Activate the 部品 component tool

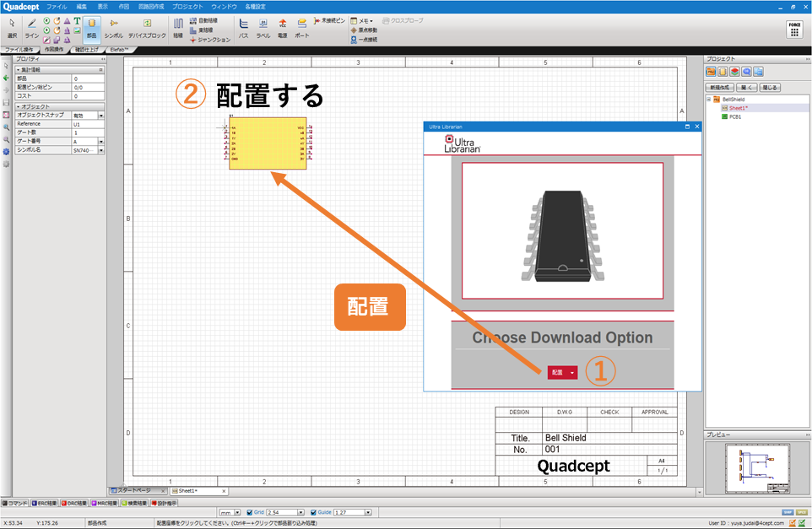click(92, 29)
